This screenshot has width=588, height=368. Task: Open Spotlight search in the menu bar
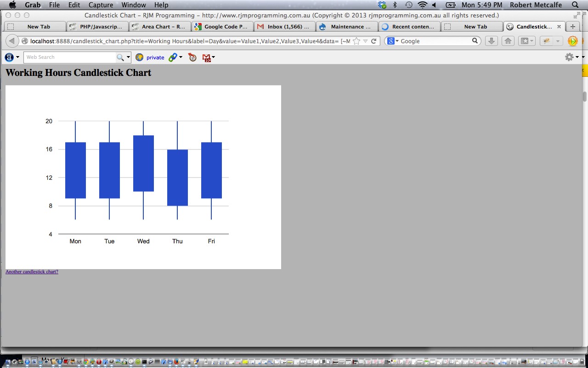point(575,5)
